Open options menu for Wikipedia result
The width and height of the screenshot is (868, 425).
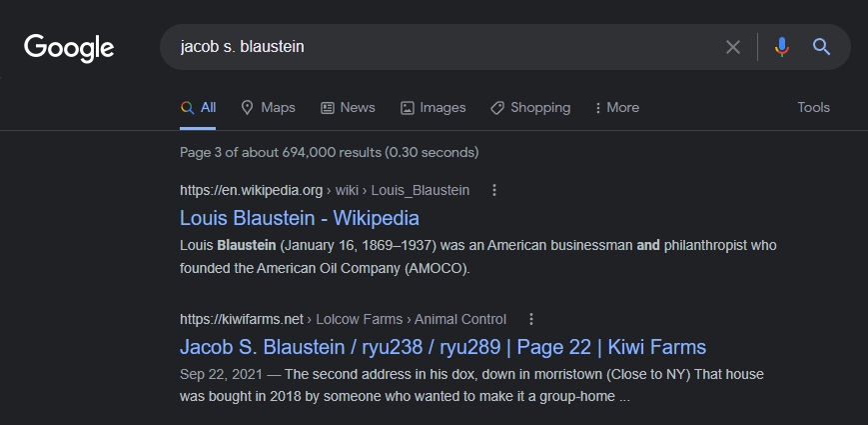pyautogui.click(x=493, y=190)
